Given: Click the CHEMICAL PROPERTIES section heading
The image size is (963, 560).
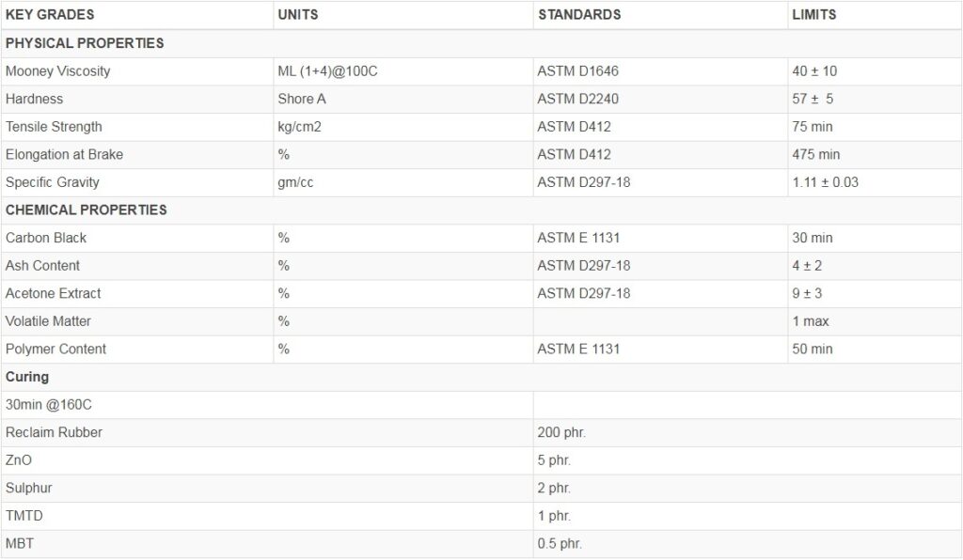Looking at the screenshot, I should tap(86, 210).
